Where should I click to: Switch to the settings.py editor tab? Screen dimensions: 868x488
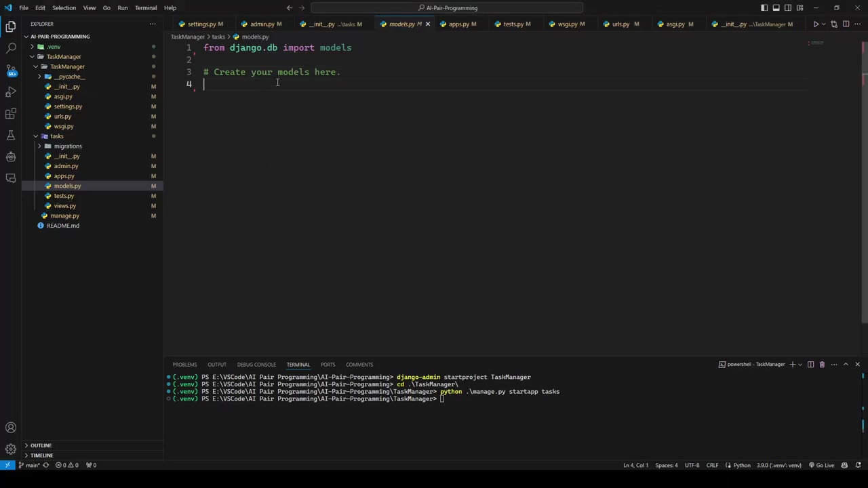(201, 24)
